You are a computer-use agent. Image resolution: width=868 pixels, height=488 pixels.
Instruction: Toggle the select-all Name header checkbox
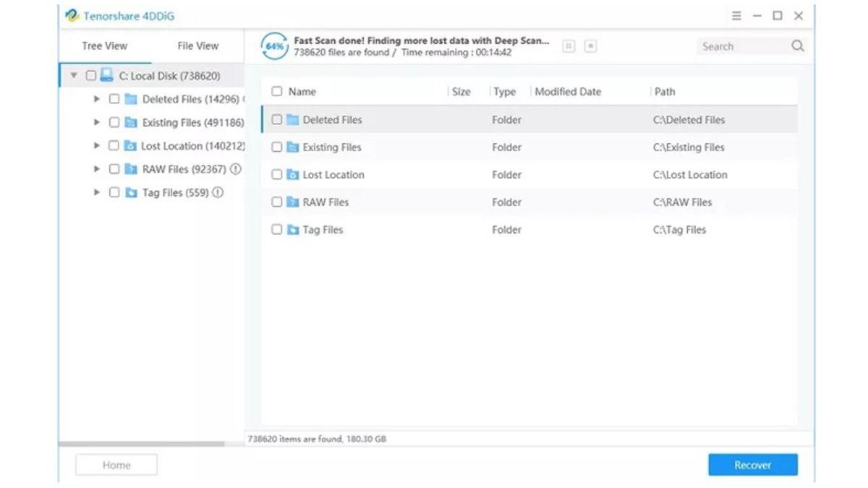tap(276, 92)
